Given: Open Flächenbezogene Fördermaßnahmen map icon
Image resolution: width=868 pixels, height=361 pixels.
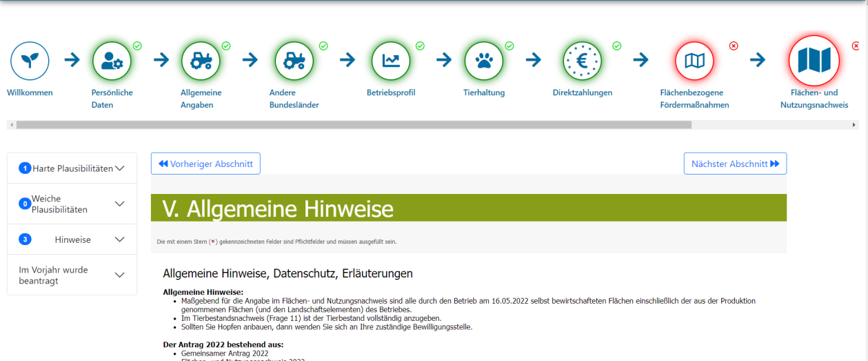Looking at the screenshot, I should (694, 61).
